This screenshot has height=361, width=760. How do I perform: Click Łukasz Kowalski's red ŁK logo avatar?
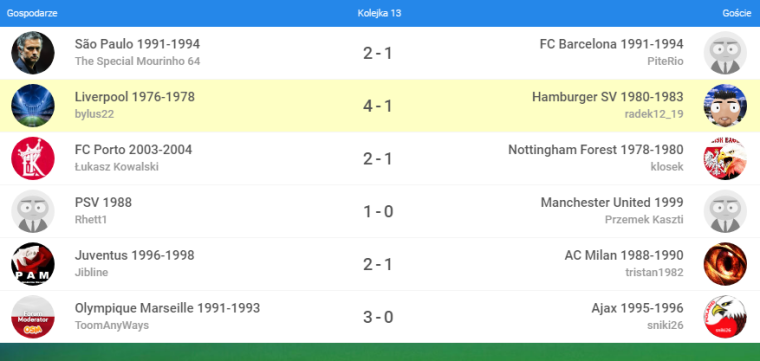(x=33, y=158)
